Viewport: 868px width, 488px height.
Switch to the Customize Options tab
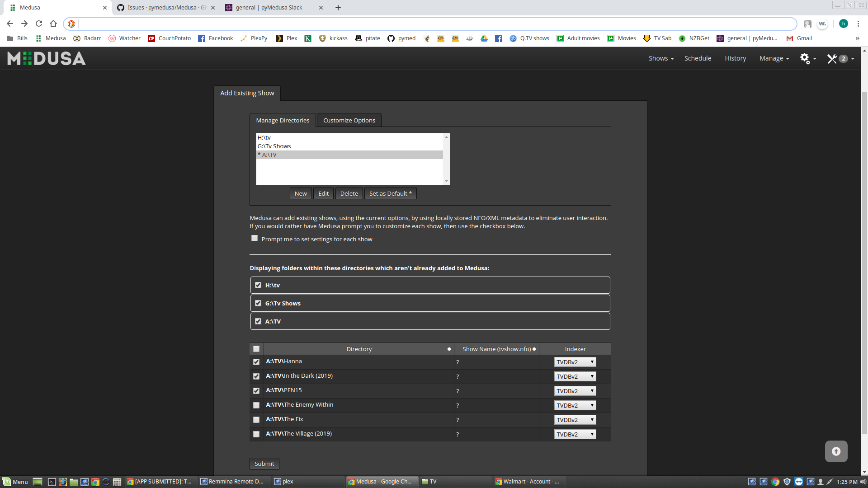point(349,120)
